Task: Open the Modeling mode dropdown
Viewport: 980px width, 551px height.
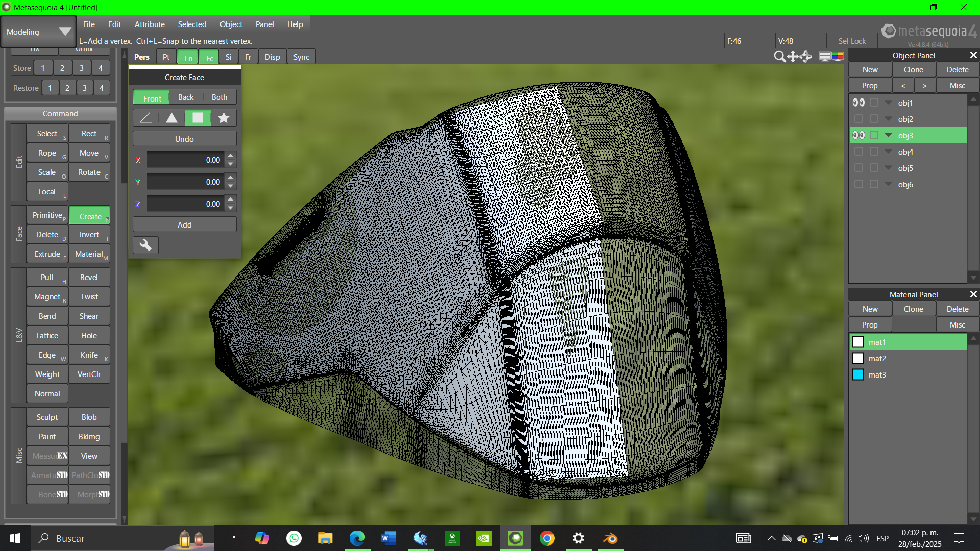Action: pos(38,32)
